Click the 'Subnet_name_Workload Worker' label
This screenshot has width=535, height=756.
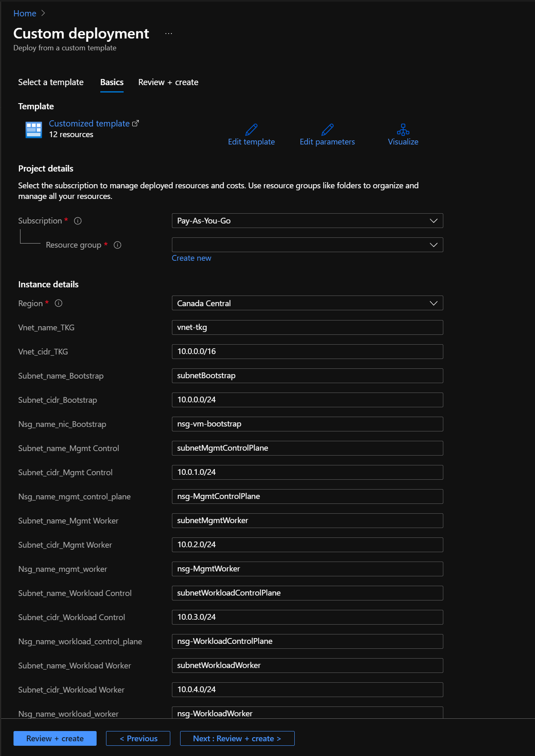(74, 666)
